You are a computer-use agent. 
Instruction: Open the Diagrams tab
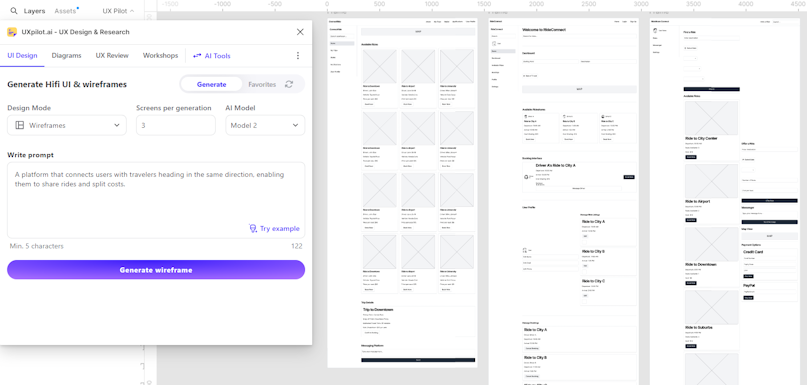pos(66,56)
